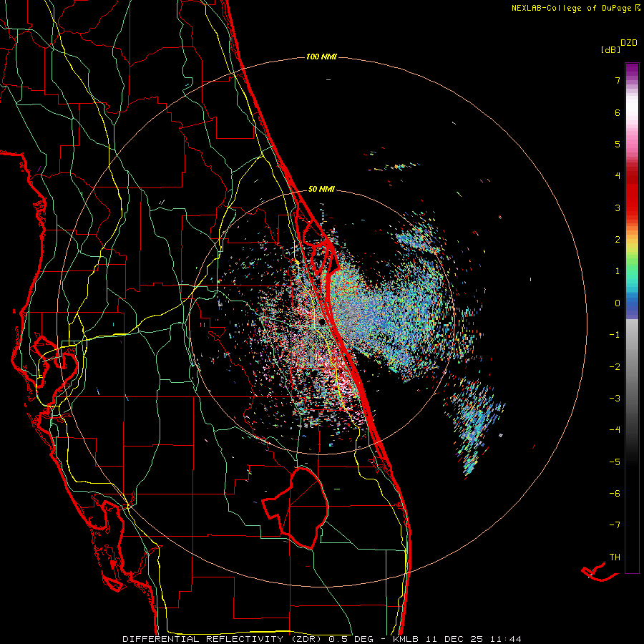Click the 1 value on the color scale
The height and width of the screenshot is (644, 644).
click(x=618, y=271)
